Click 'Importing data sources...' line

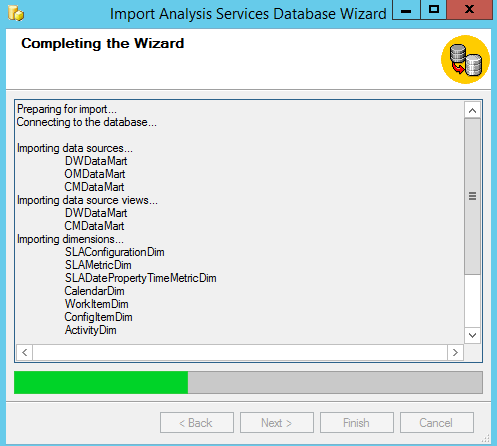tap(75, 148)
